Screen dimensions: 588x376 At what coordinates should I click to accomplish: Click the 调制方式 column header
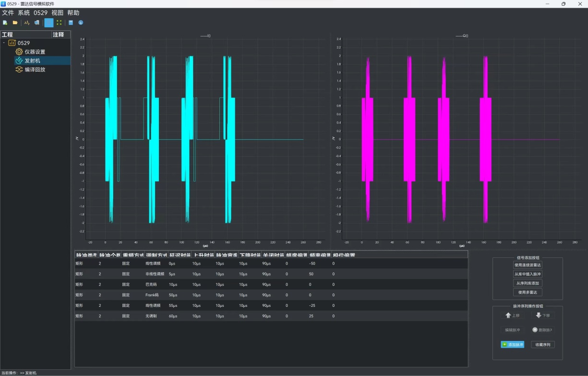(x=156, y=255)
